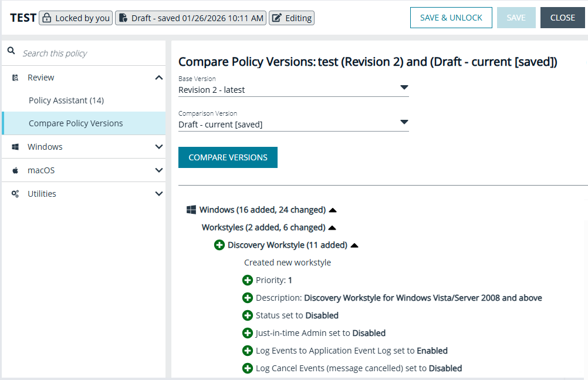Click the green plus beside Just-in-time Admin
588x380 pixels.
point(247,333)
